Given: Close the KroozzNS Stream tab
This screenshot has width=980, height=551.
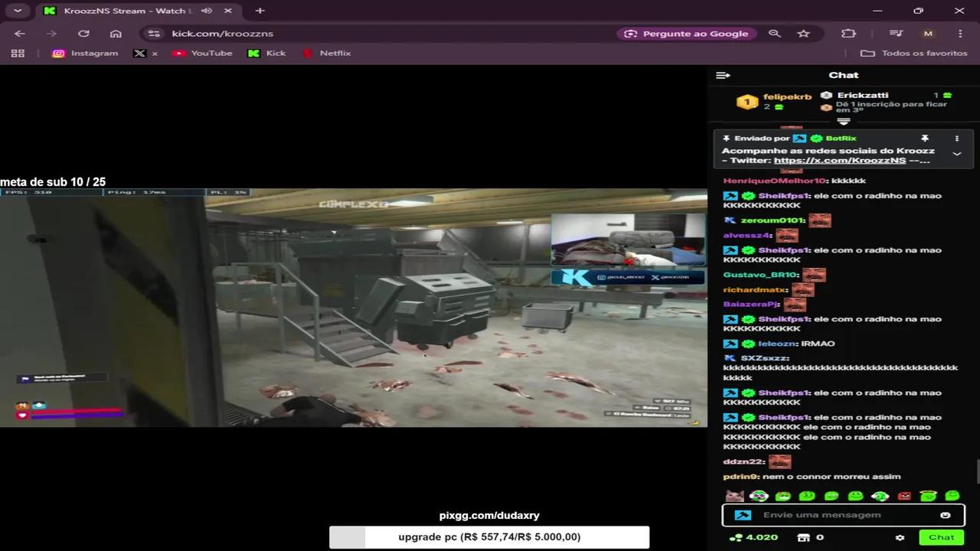Looking at the screenshot, I should pyautogui.click(x=228, y=11).
